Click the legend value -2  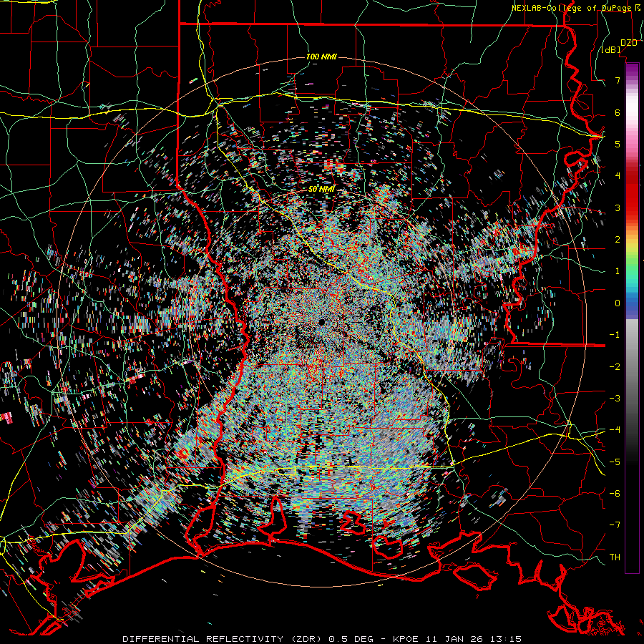[x=615, y=366]
